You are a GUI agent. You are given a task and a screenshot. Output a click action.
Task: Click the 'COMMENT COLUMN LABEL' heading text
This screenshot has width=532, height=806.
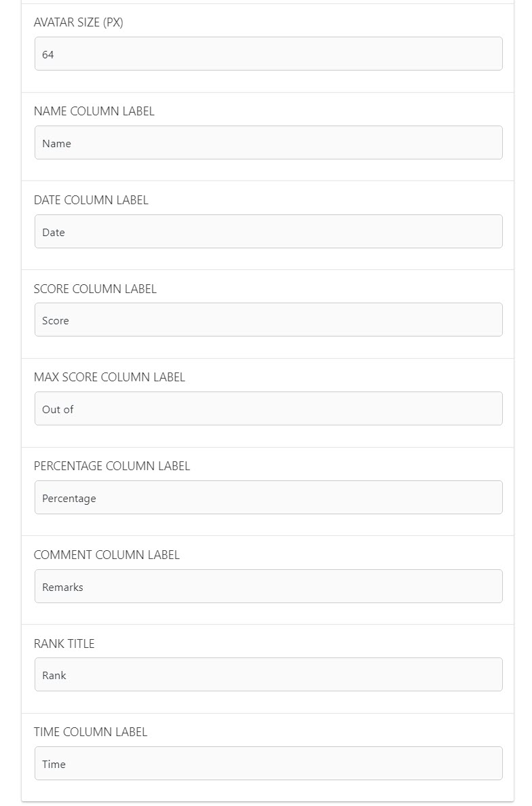pyautogui.click(x=107, y=555)
